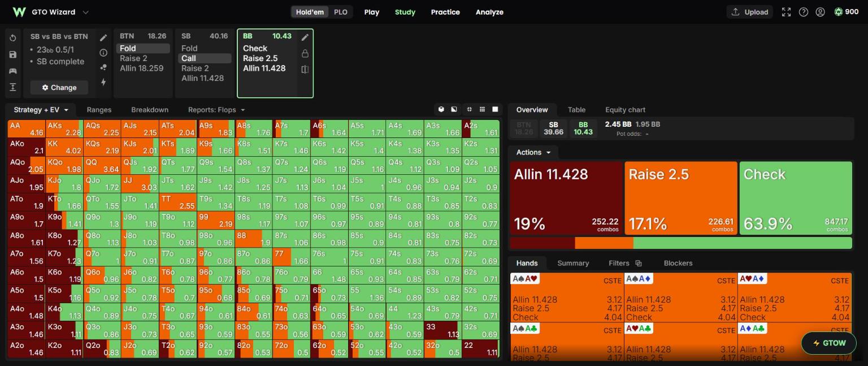Select the AA cell in the hand matrix

point(27,129)
